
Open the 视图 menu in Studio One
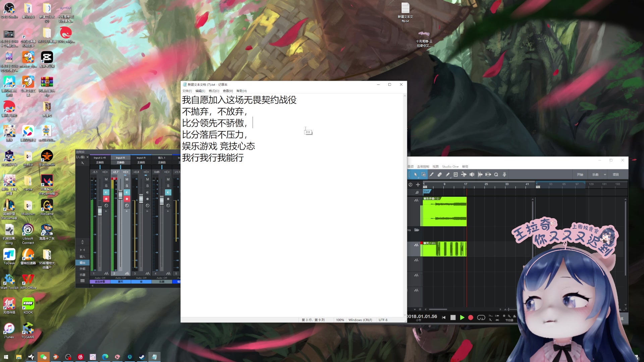pyautogui.click(x=435, y=167)
